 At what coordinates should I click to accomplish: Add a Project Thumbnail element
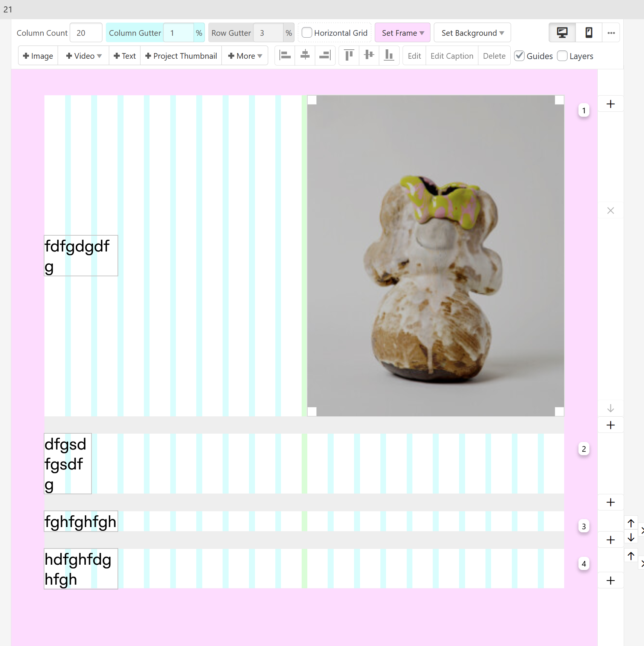click(181, 56)
